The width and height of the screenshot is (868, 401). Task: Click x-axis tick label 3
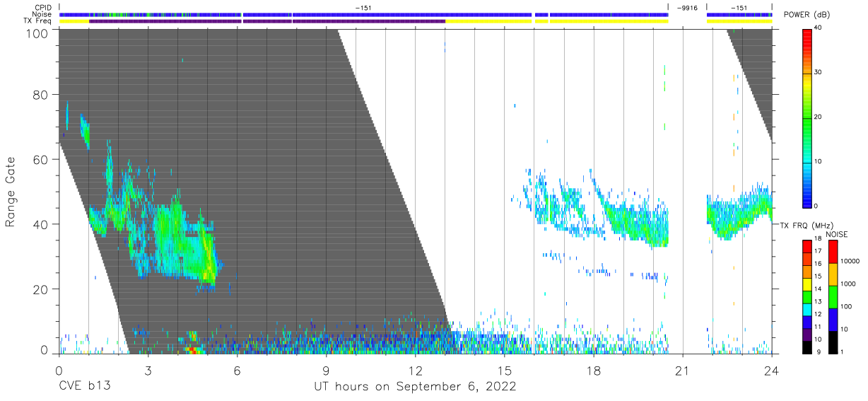point(148,369)
